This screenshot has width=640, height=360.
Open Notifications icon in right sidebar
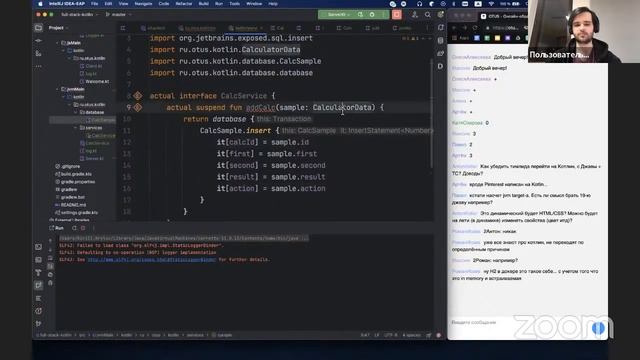point(440,28)
